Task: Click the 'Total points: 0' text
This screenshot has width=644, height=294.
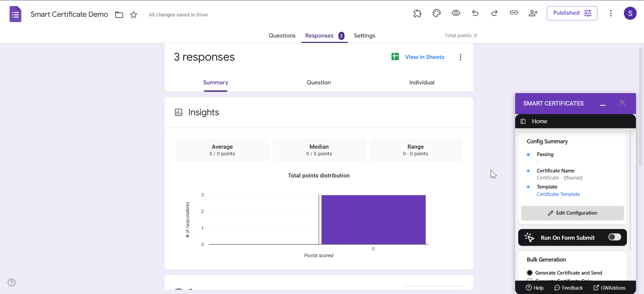Action: [461, 35]
